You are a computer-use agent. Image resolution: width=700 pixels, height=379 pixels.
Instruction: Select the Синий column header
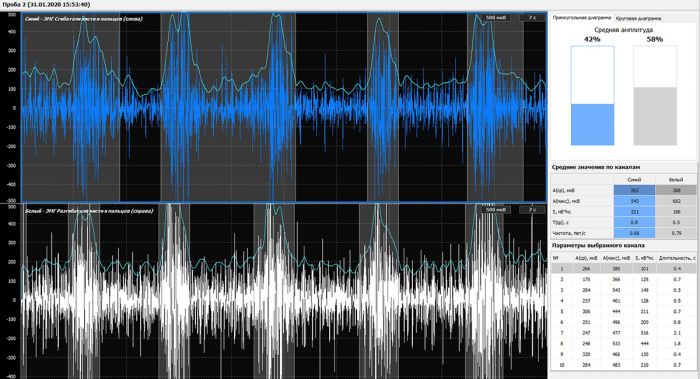(634, 179)
